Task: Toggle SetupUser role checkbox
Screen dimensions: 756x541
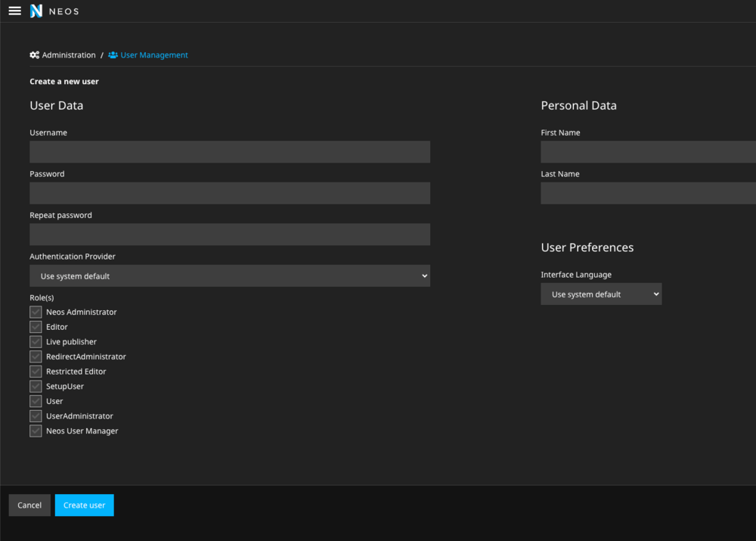Action: (x=36, y=387)
